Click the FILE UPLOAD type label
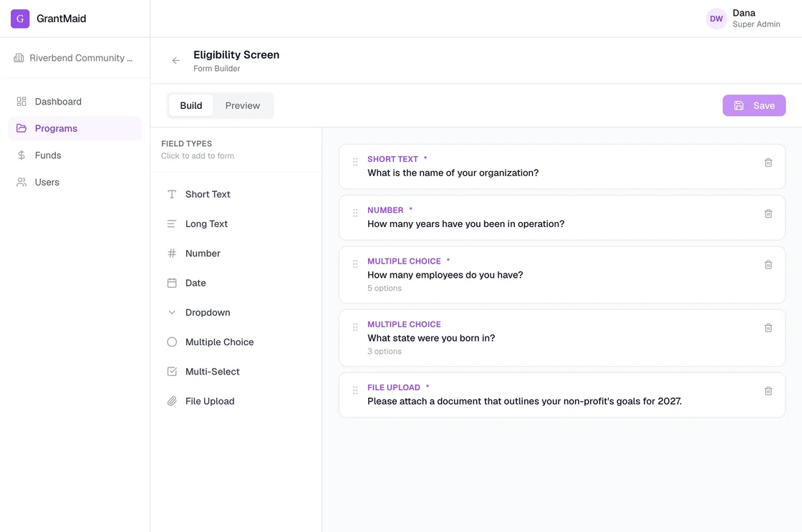The width and height of the screenshot is (802, 532). coord(394,388)
